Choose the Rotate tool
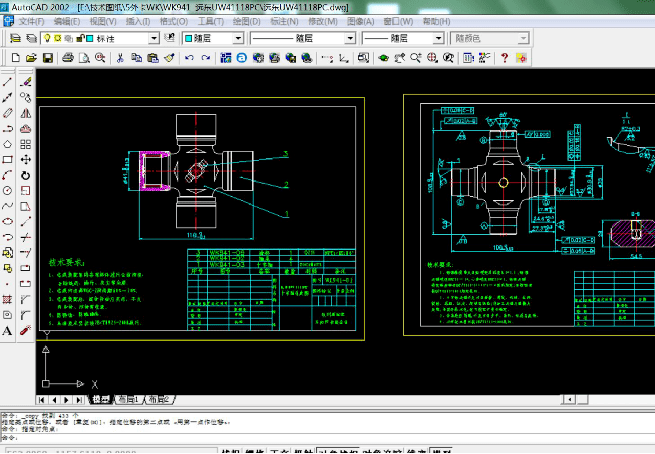 point(26,175)
